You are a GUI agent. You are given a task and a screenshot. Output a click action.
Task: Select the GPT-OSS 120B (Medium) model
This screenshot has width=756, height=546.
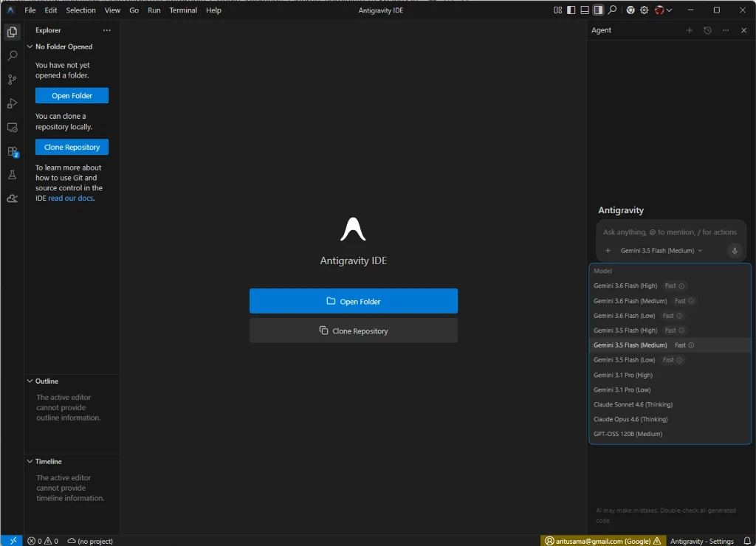click(x=670, y=434)
